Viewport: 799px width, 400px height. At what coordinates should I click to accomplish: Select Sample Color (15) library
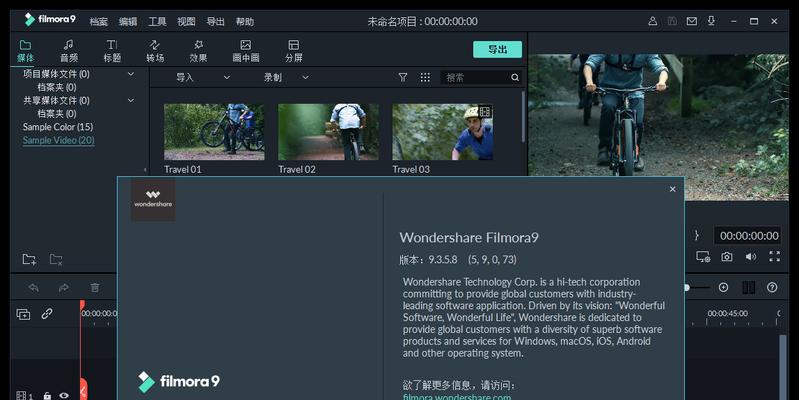[58, 127]
